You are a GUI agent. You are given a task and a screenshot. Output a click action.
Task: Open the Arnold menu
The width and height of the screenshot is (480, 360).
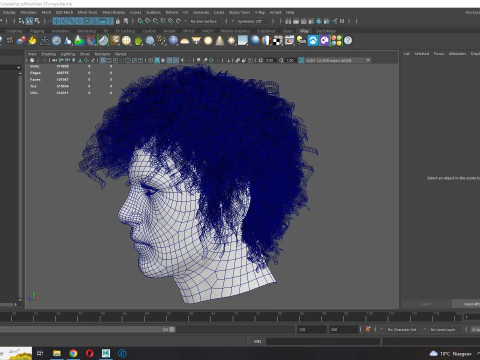tap(275, 12)
